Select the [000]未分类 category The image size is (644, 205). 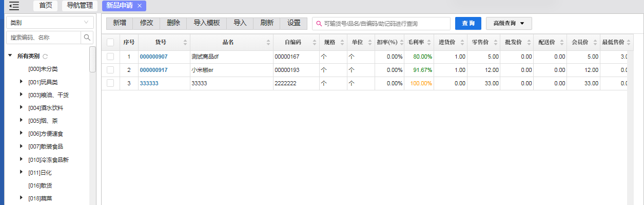[x=43, y=69]
